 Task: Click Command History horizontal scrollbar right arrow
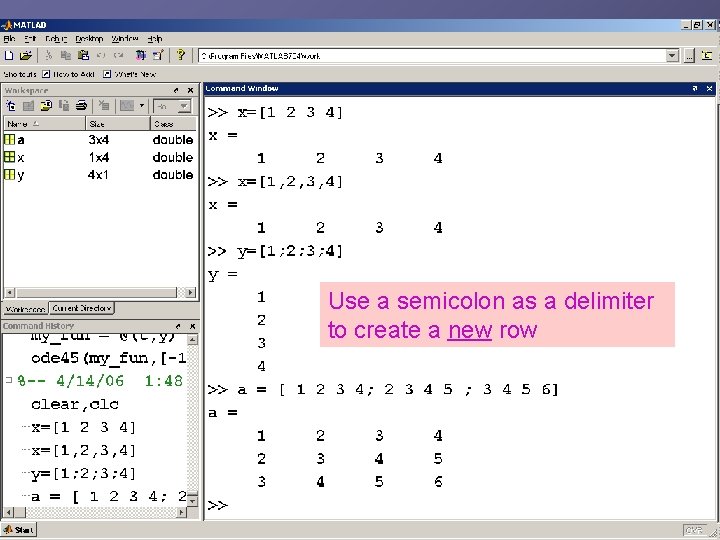coord(182,512)
